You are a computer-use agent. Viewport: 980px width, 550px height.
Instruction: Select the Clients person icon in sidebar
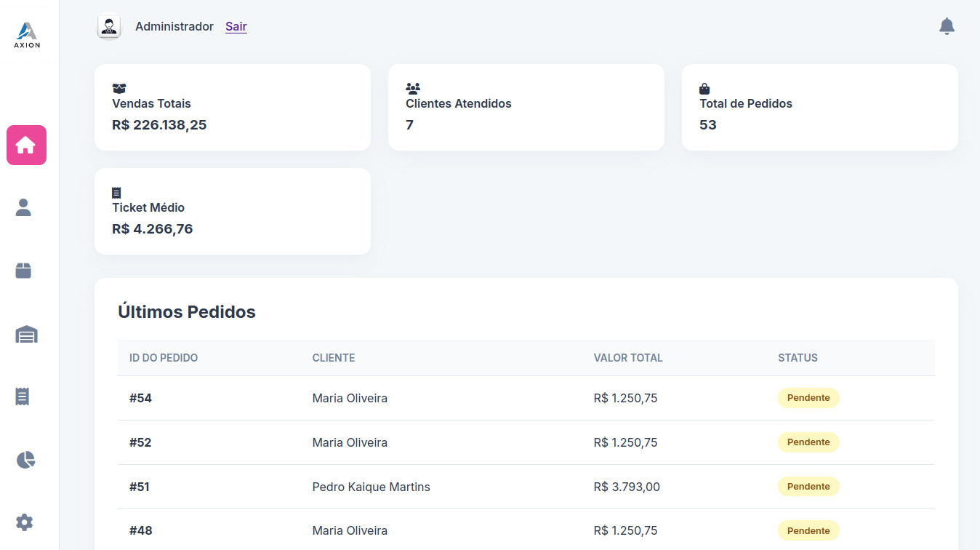pyautogui.click(x=24, y=207)
